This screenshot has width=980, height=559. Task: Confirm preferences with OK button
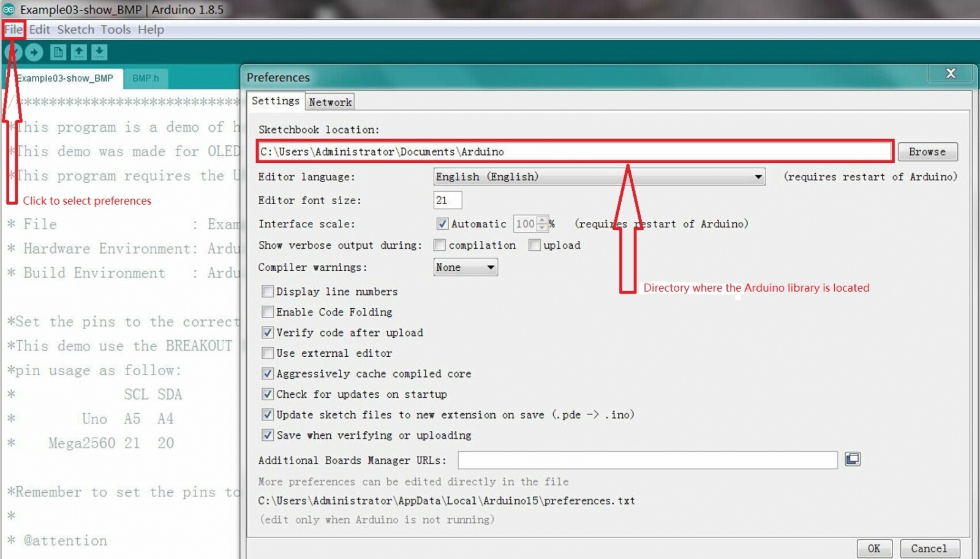click(873, 549)
